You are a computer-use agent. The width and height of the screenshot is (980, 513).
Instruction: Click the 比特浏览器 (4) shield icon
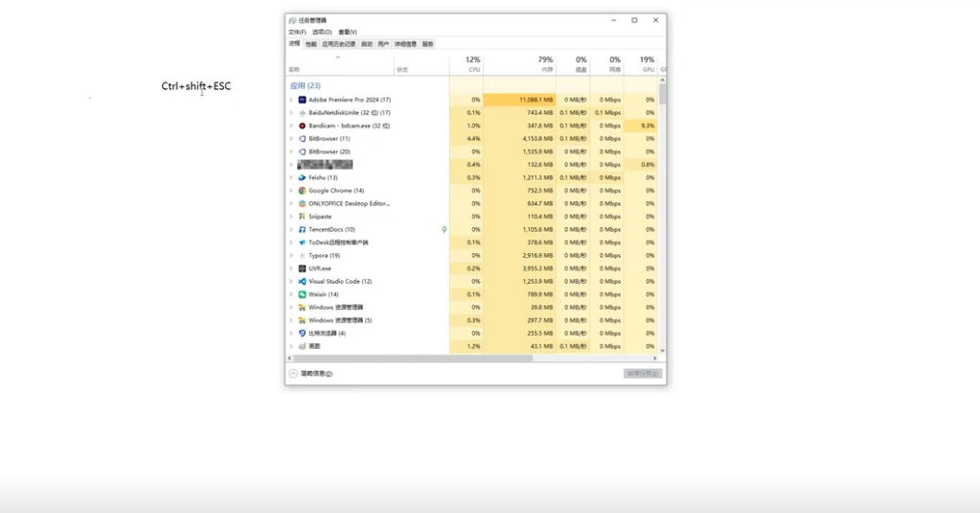tap(302, 334)
